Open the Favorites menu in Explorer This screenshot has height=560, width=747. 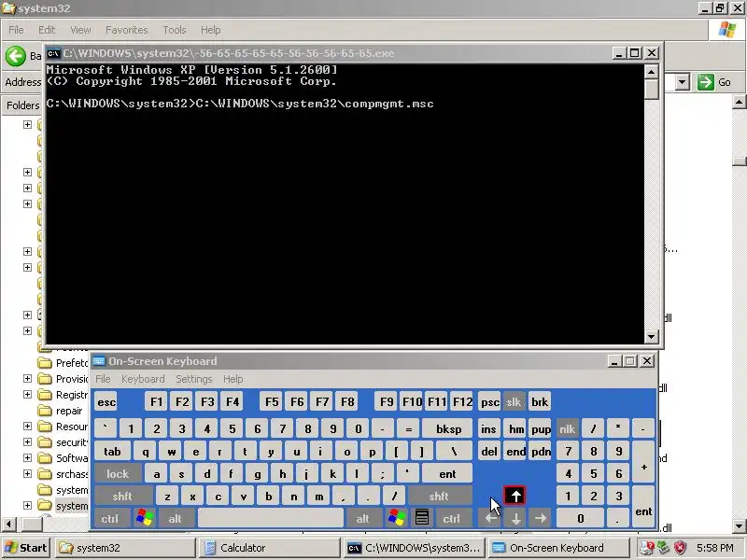pyautogui.click(x=127, y=30)
